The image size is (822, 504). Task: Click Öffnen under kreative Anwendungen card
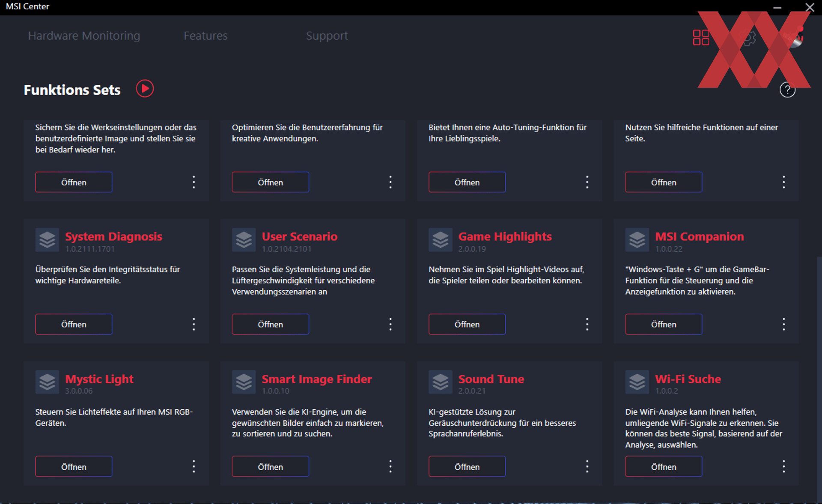(x=270, y=182)
